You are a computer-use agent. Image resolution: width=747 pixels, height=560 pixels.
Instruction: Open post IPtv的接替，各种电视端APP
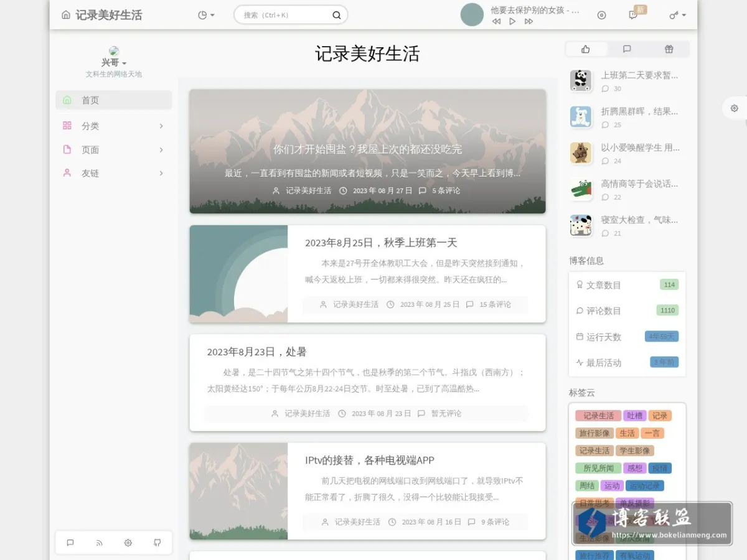point(370,460)
